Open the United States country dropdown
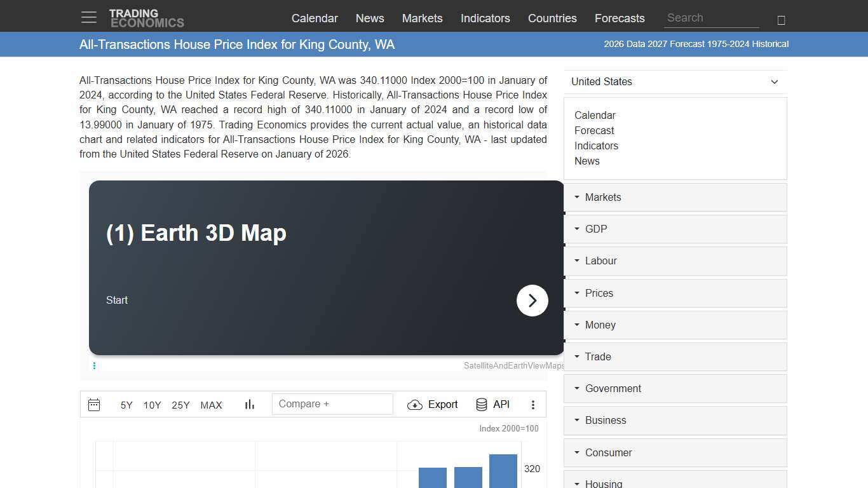The height and width of the screenshot is (488, 868). coord(675,82)
